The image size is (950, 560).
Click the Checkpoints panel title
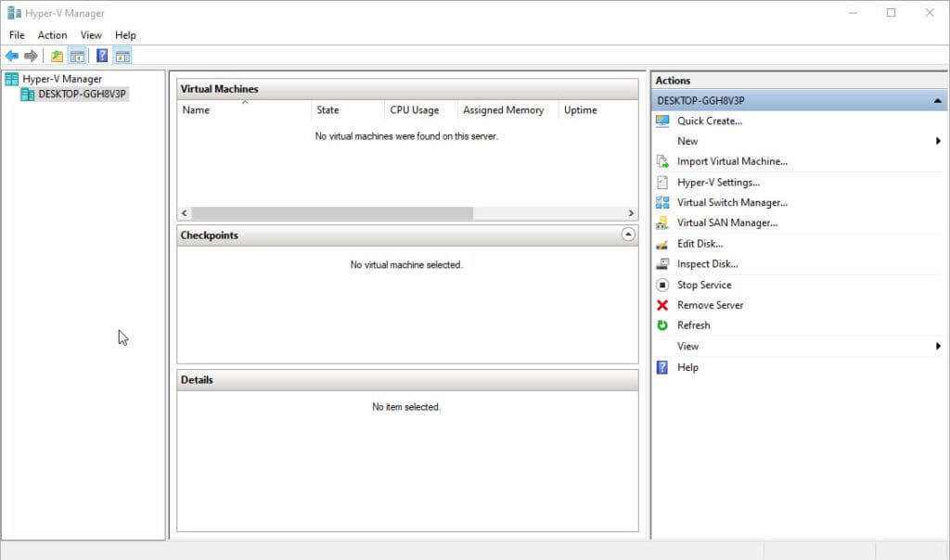click(x=209, y=235)
